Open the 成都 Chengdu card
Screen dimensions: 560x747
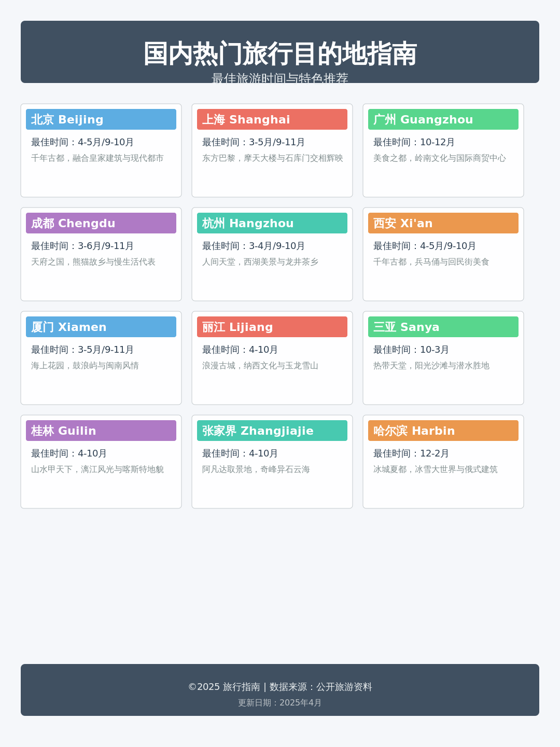[x=101, y=223]
